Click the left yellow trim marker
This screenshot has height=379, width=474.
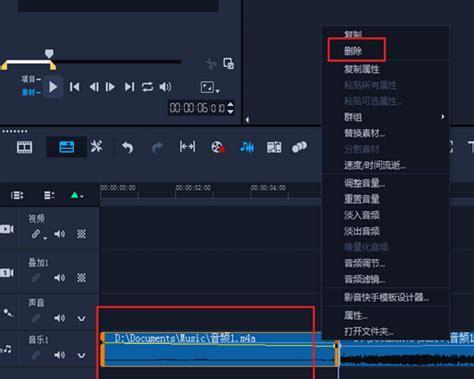click(4, 66)
